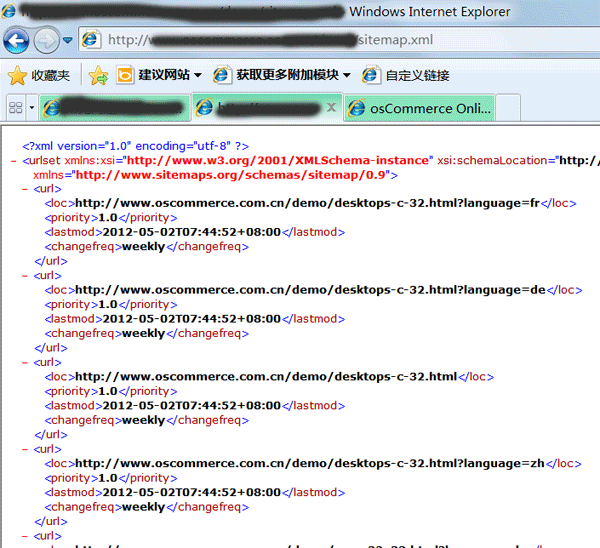
Task: Open the tab list dropdown arrow
Action: pos(32,107)
